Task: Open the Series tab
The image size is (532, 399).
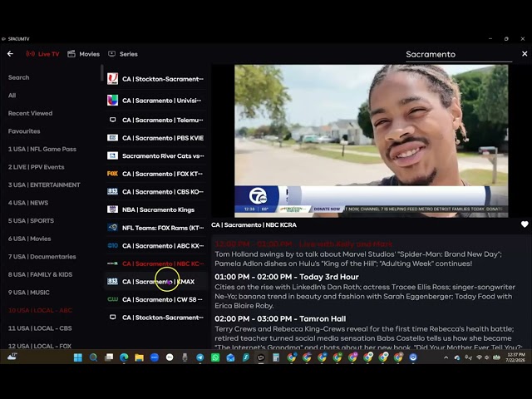Action: [x=123, y=54]
